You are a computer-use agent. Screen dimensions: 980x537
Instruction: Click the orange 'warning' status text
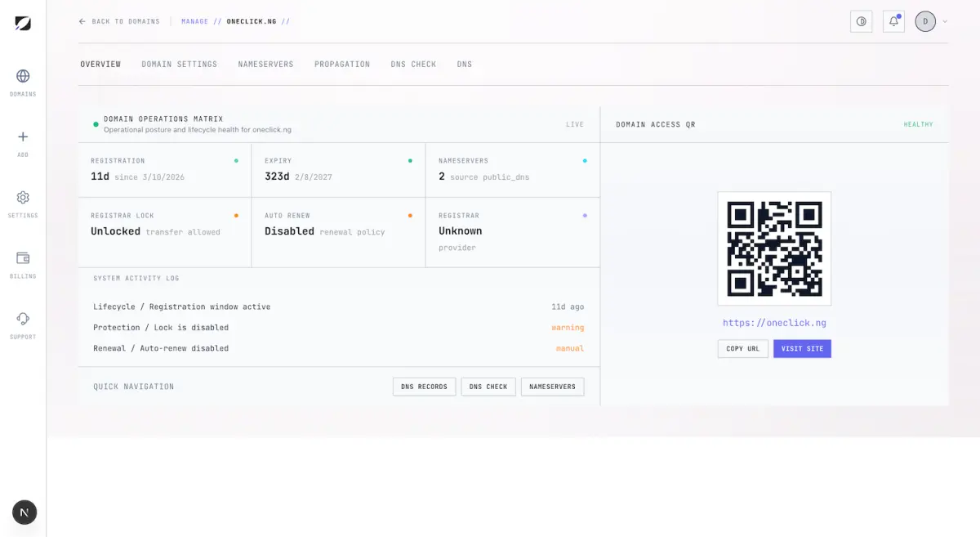[x=568, y=328]
